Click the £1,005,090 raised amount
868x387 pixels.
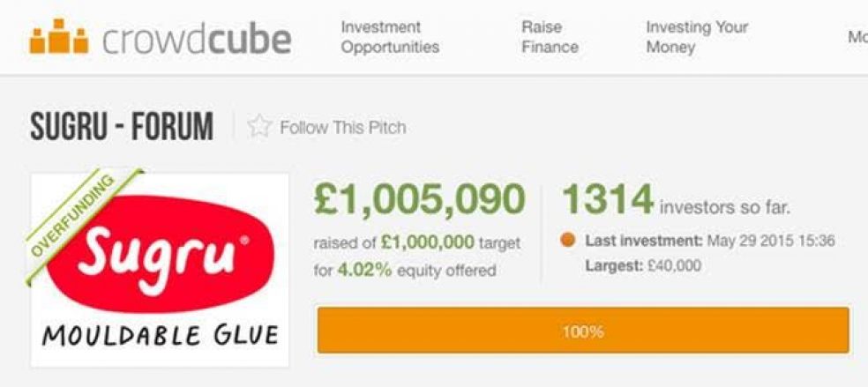(x=419, y=199)
